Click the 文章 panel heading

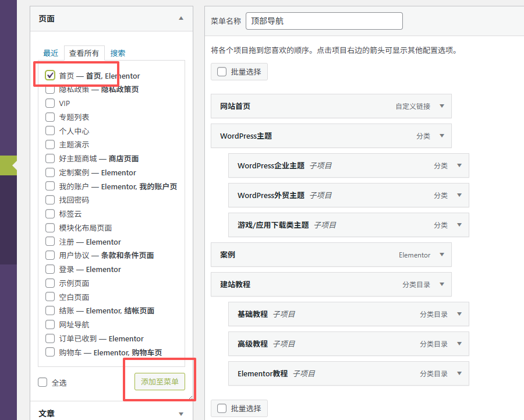point(47,414)
